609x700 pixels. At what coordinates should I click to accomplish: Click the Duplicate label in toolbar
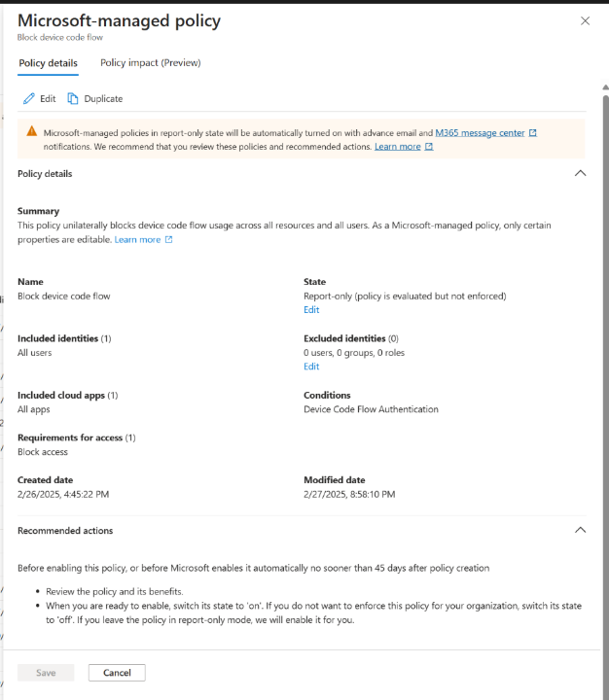[x=103, y=98]
